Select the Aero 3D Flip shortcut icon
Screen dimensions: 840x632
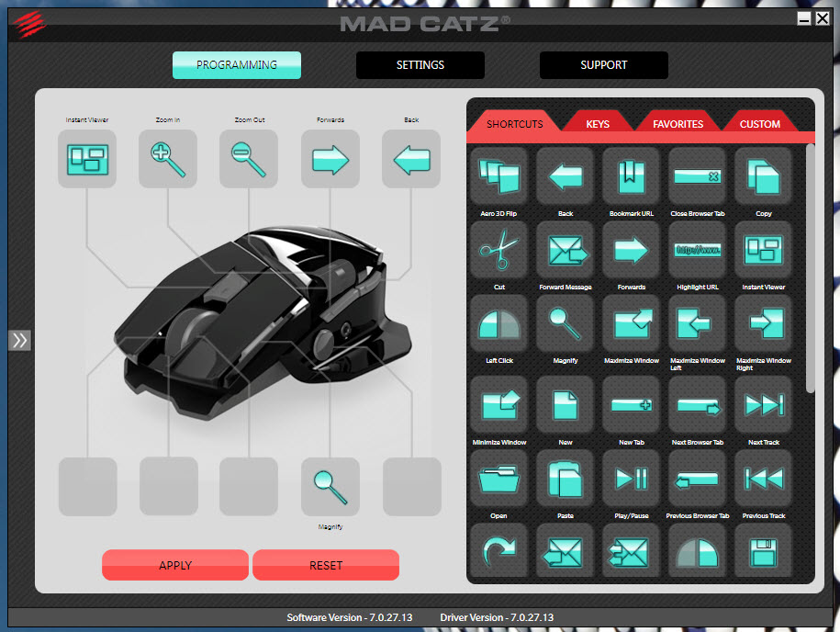[x=499, y=176]
